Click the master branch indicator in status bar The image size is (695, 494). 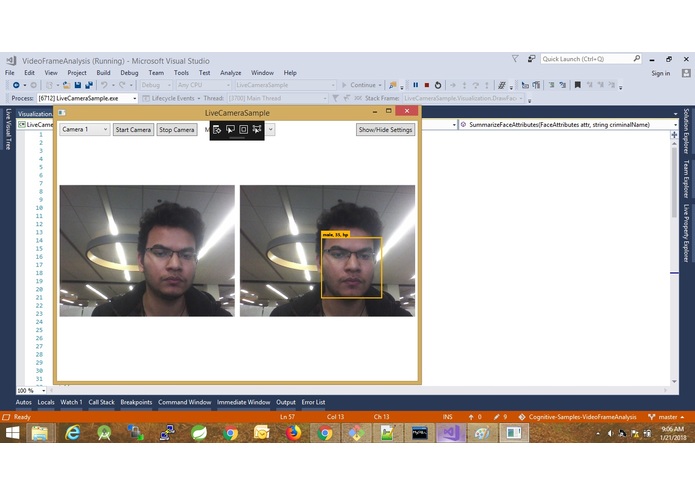[x=666, y=417]
